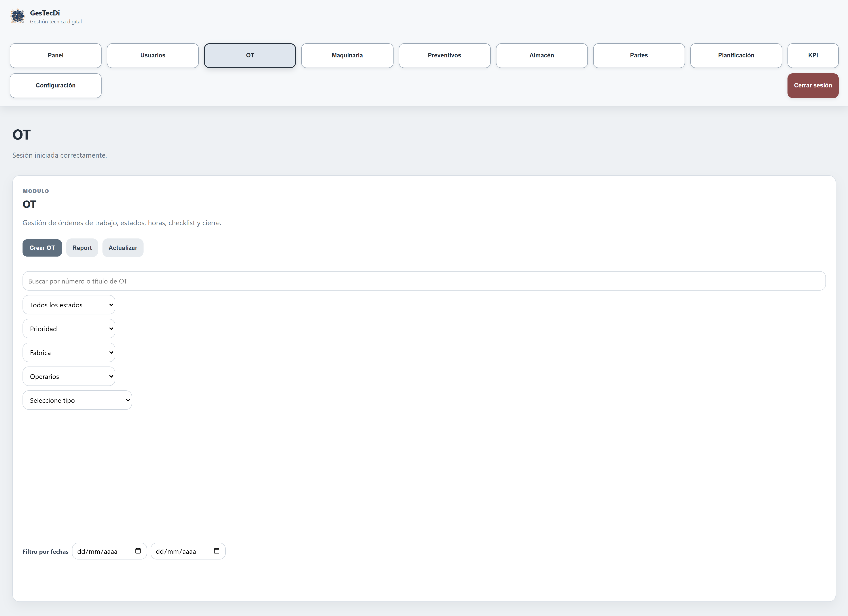Switch to the Preventivos tab
This screenshot has width=848, height=616.
[444, 55]
